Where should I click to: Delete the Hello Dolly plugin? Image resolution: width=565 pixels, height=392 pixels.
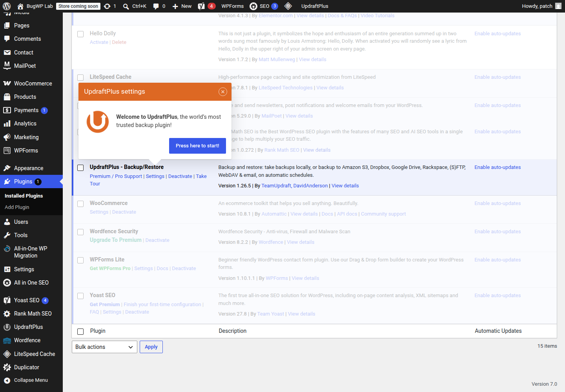119,42
